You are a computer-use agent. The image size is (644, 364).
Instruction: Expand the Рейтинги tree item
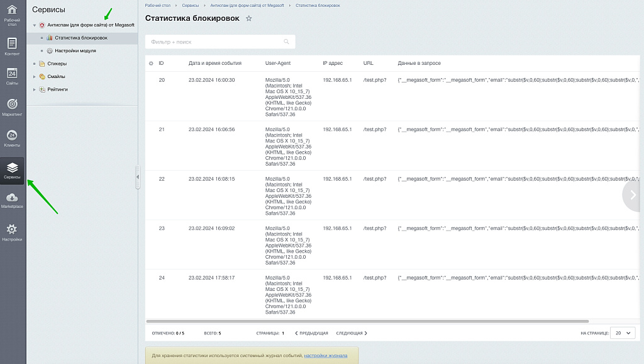pos(35,89)
